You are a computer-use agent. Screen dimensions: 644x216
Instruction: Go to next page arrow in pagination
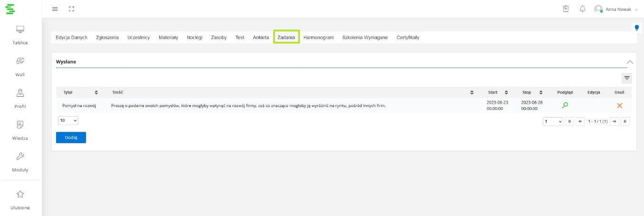pyautogui.click(x=615, y=122)
